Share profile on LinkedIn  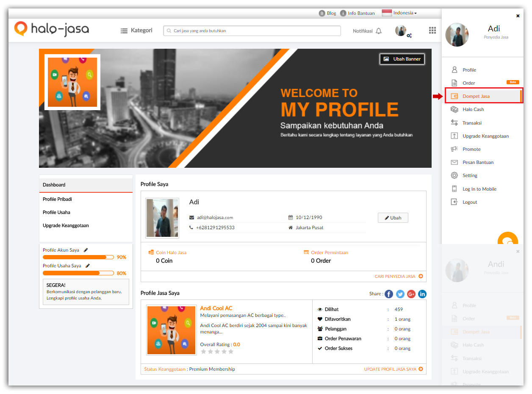(422, 294)
